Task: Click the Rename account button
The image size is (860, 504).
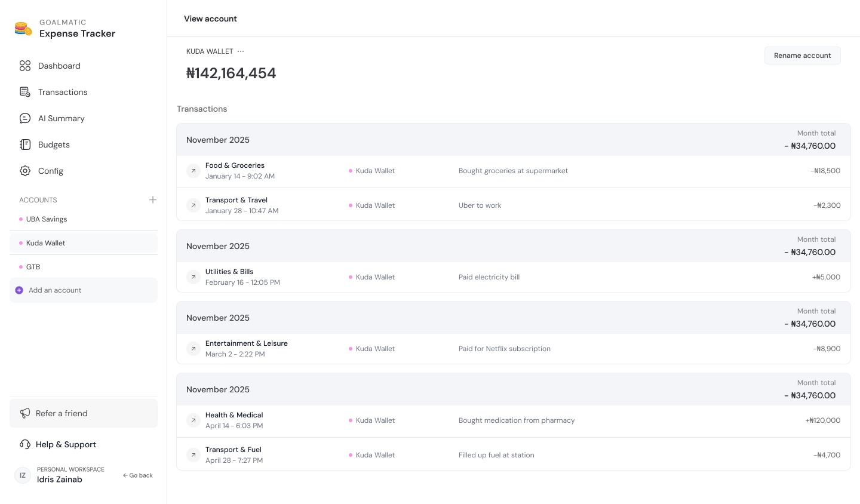Action: point(802,56)
